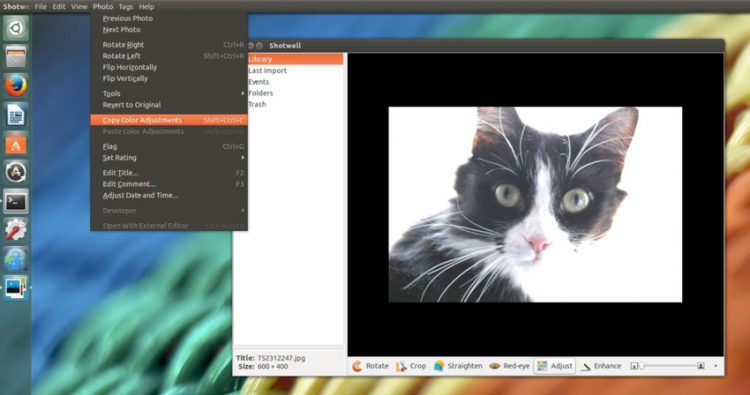The width and height of the screenshot is (750, 395).
Task: Select Library in the sidebar
Action: tap(295, 59)
